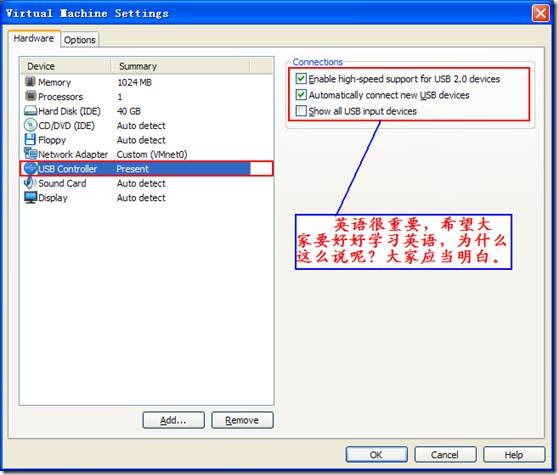Click the Display monitor icon
Image resolution: width=558 pixels, height=475 pixels.
(30, 197)
